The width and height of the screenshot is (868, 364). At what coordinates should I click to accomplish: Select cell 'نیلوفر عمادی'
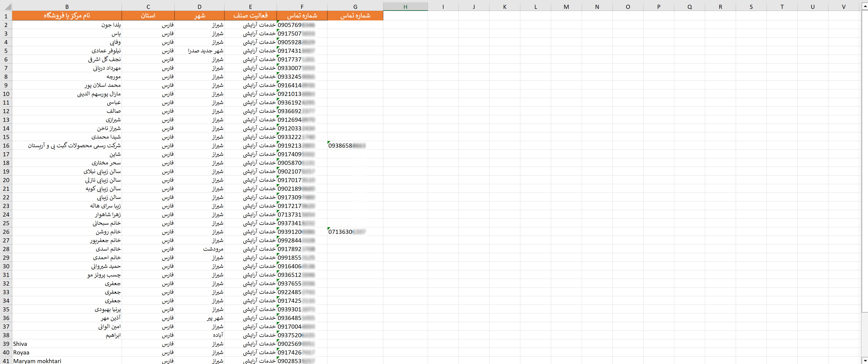(67, 51)
